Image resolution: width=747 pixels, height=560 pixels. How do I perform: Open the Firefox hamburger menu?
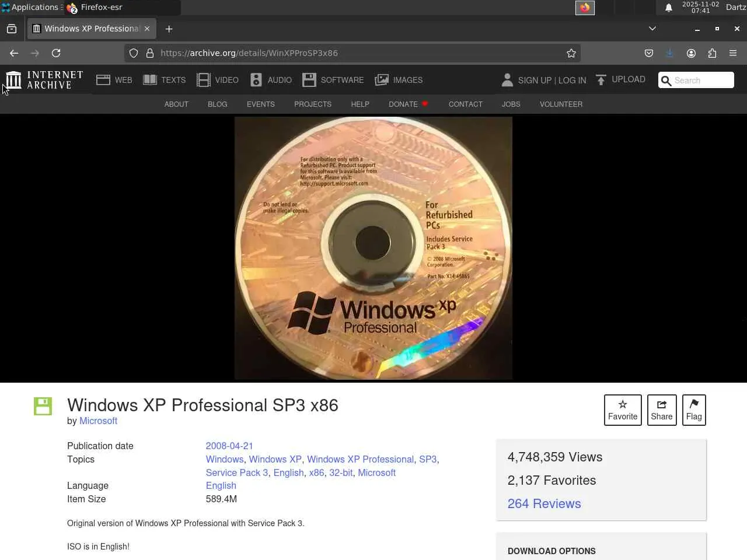point(733,53)
